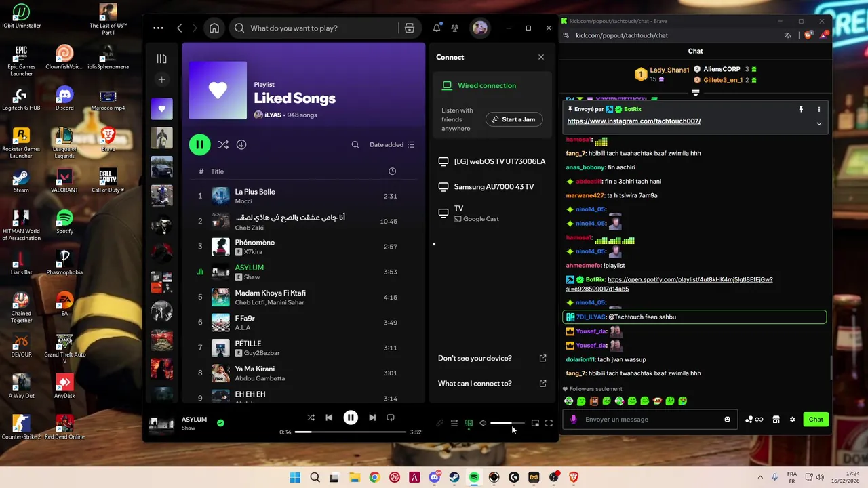Enable shuffle next to the green play button

pos(223,144)
